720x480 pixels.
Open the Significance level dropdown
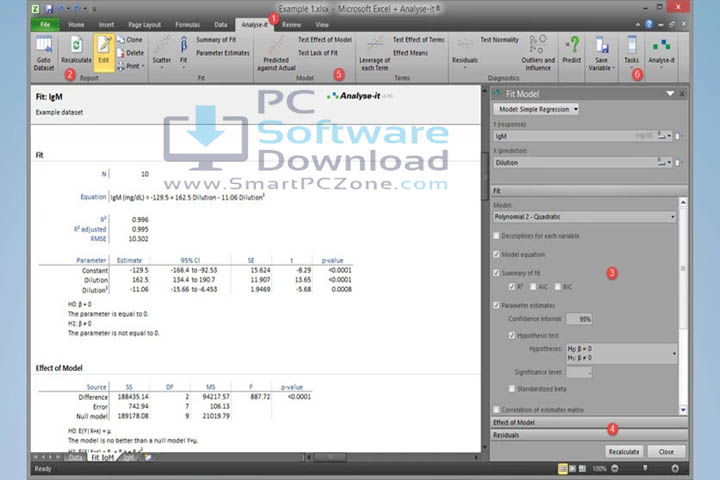click(579, 372)
